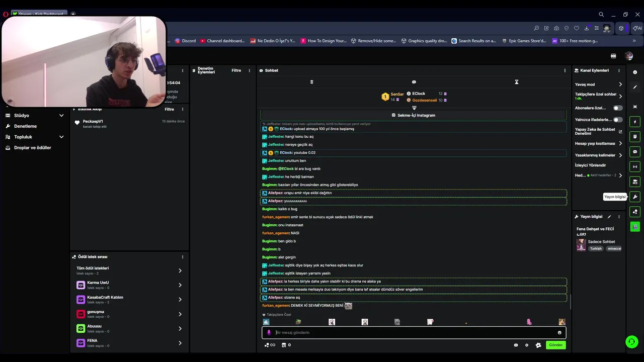Open the Sohbet panel three-dot menu
The image size is (644, 362).
click(x=565, y=70)
